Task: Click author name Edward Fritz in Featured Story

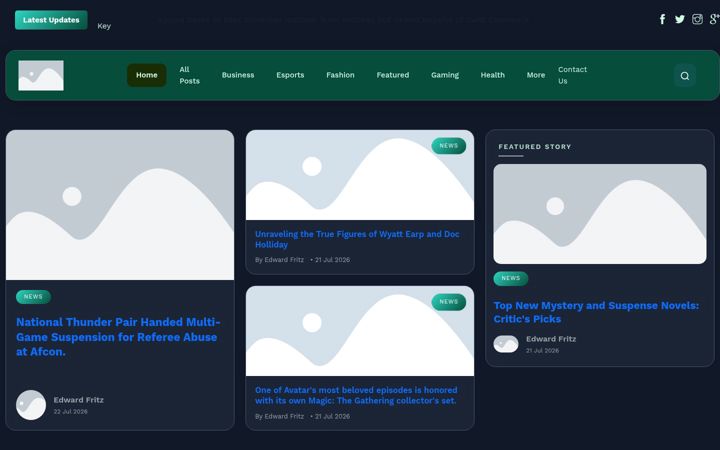Action: [551, 339]
